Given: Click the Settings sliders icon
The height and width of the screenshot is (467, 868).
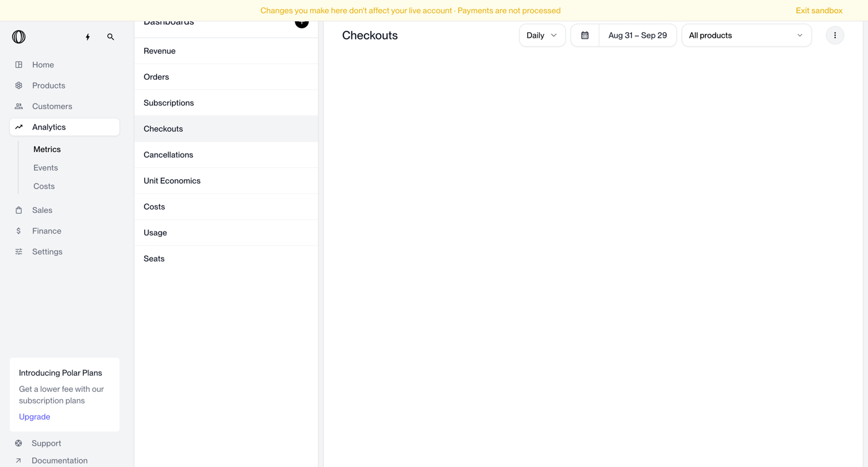Looking at the screenshot, I should [x=19, y=251].
